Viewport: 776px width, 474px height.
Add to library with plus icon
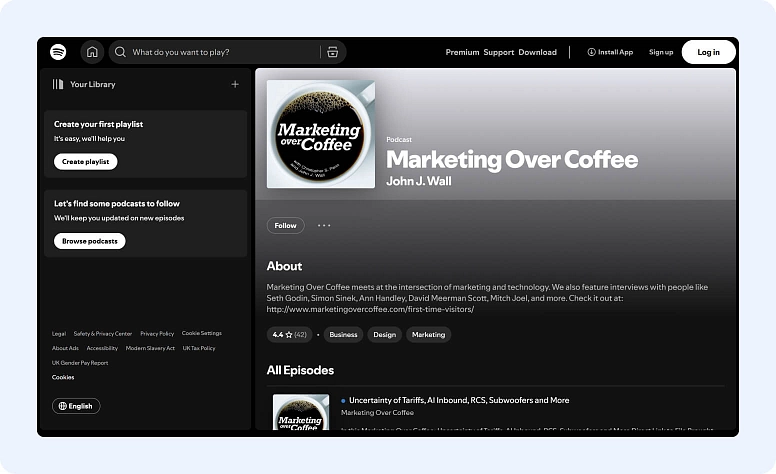235,84
